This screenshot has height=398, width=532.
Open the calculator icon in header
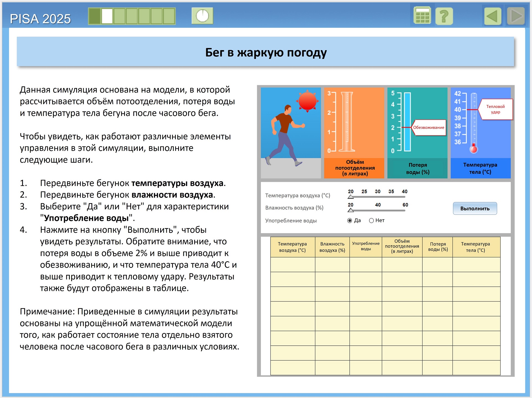point(422,16)
